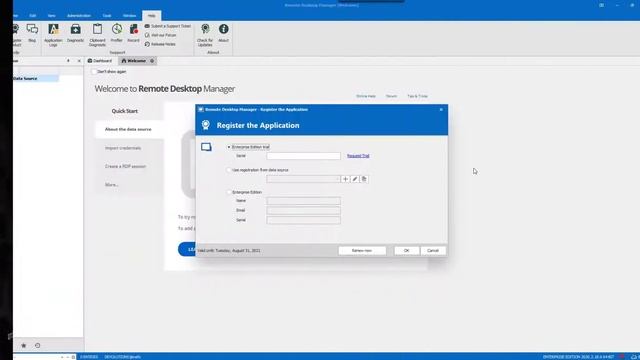Open the Favorites star at navigation pane bottom

click(24, 345)
